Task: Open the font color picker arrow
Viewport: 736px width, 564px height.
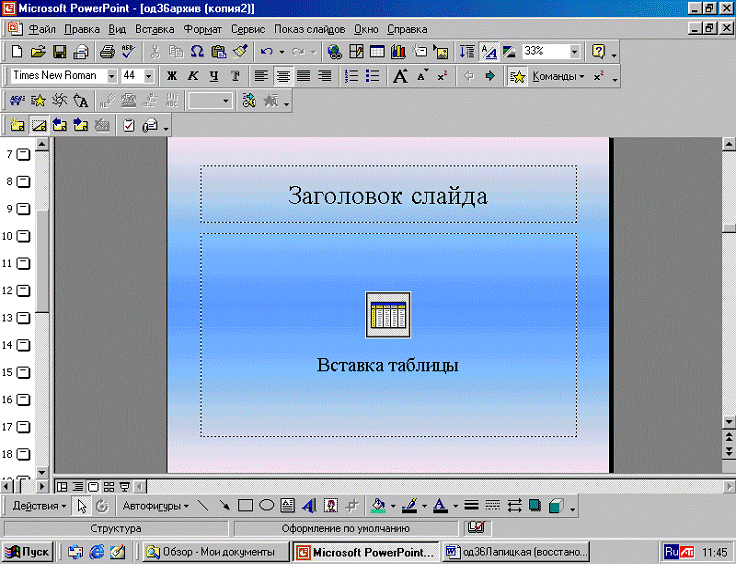Action: 455,506
